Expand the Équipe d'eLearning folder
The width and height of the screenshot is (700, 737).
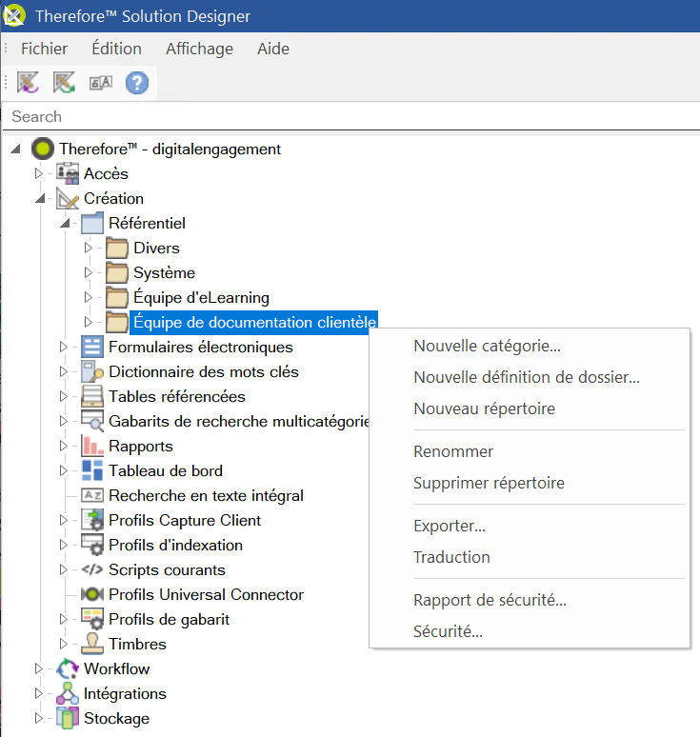pyautogui.click(x=88, y=297)
